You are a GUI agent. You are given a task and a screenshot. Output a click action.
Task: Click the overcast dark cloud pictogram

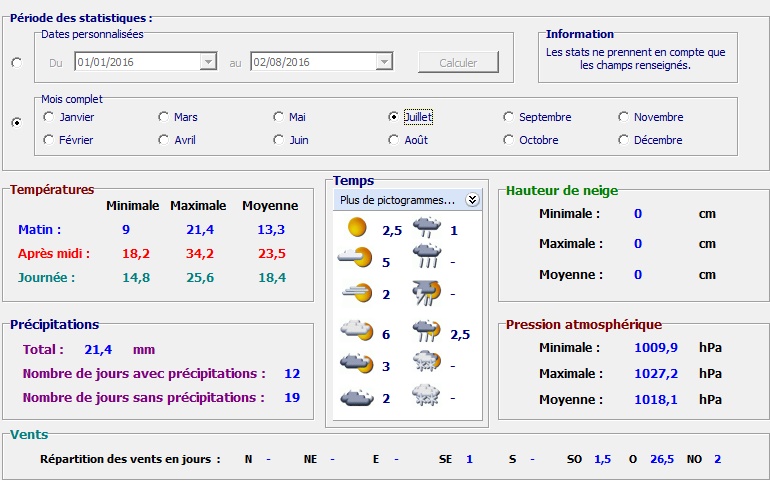(x=357, y=397)
